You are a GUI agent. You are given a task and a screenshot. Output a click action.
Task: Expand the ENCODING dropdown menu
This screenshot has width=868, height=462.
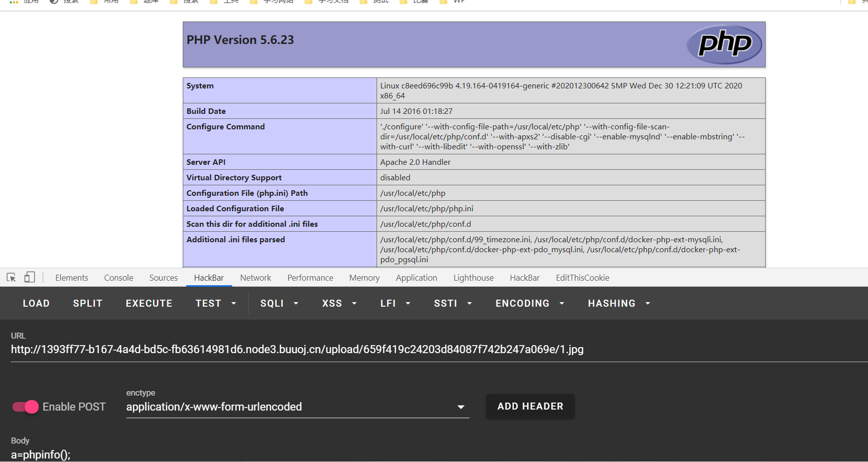coord(529,303)
